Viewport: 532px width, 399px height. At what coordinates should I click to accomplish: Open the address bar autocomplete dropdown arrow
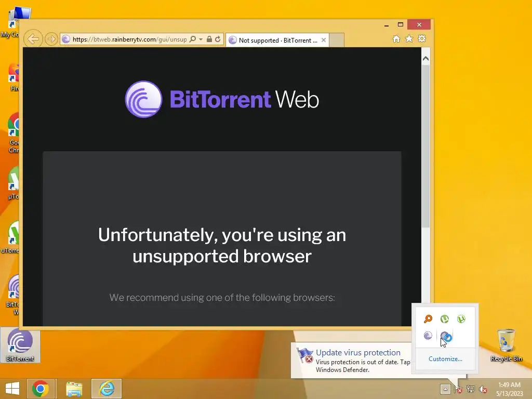click(x=201, y=39)
